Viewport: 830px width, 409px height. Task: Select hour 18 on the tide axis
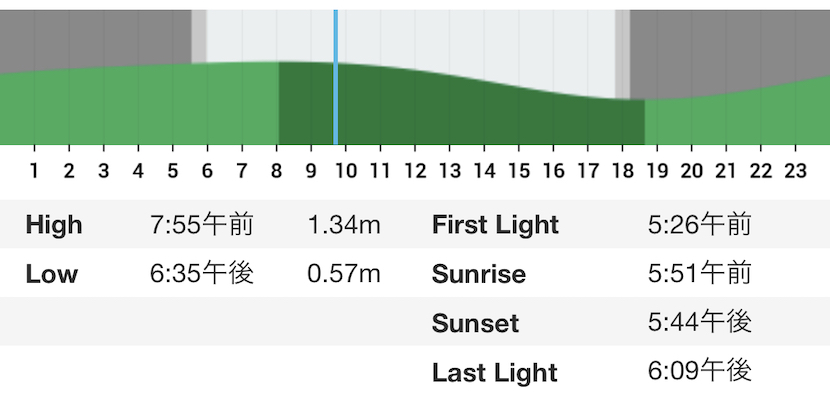point(622,171)
